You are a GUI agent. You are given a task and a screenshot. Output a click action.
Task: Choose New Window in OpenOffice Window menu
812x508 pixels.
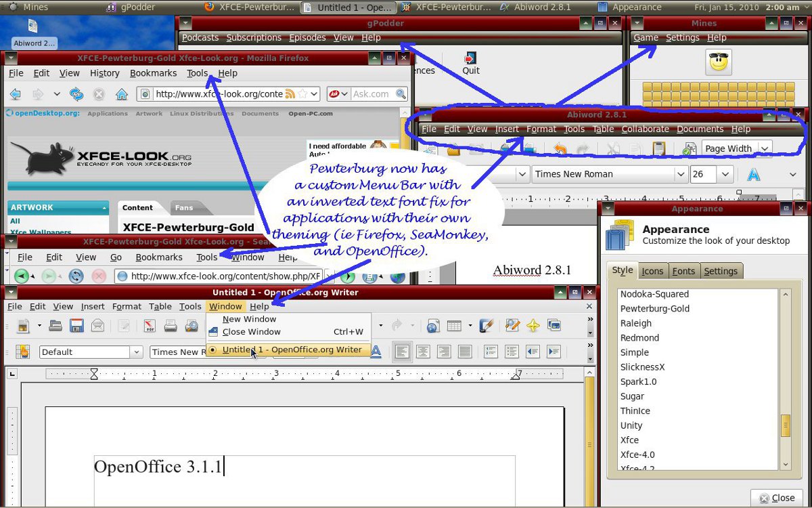289,319
